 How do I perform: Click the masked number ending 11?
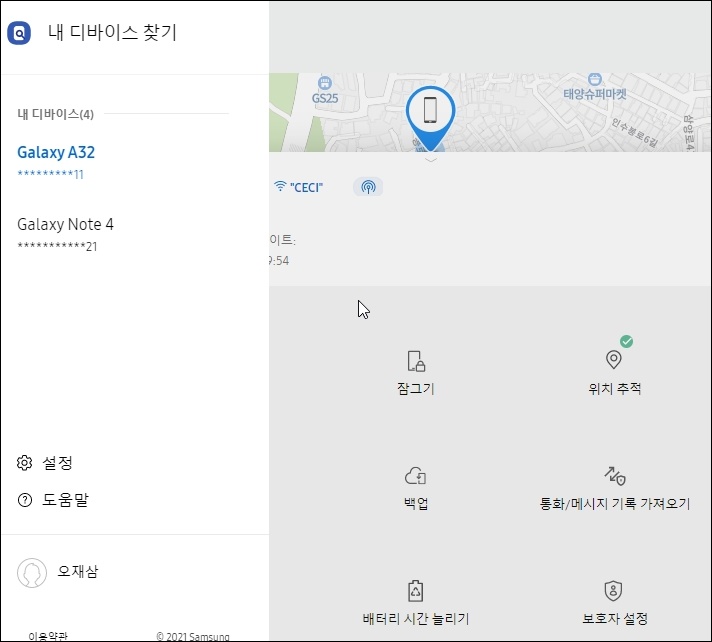(50, 174)
